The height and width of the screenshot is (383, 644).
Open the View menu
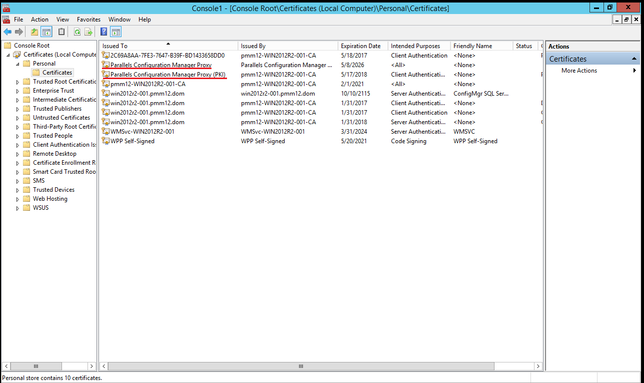pyautogui.click(x=62, y=19)
